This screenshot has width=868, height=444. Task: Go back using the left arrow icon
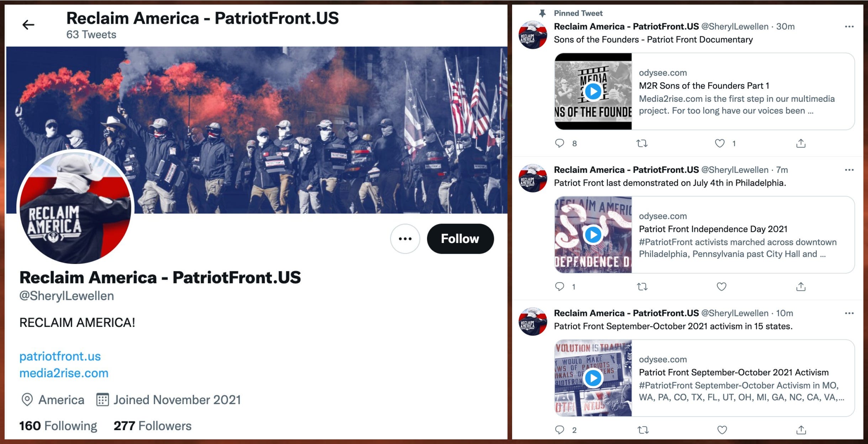28,25
